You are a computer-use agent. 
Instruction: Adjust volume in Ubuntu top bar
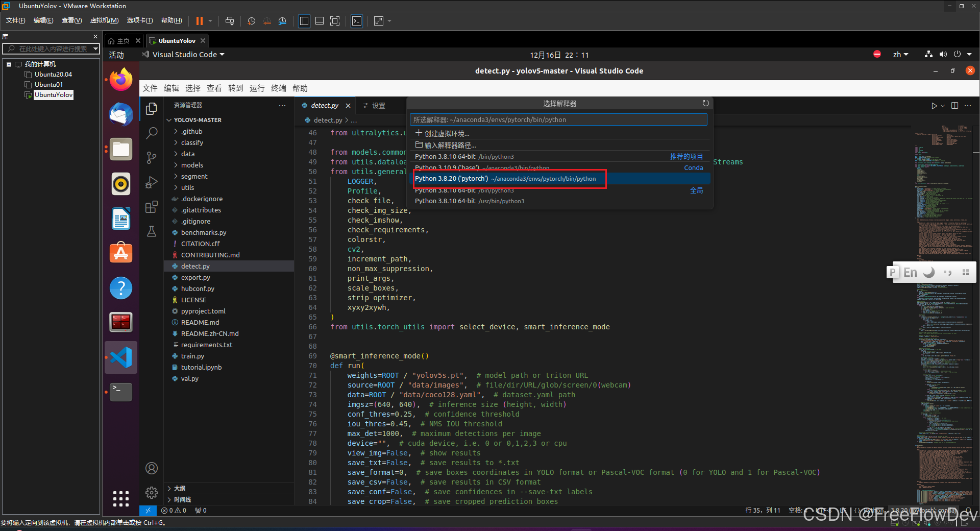[x=943, y=54]
